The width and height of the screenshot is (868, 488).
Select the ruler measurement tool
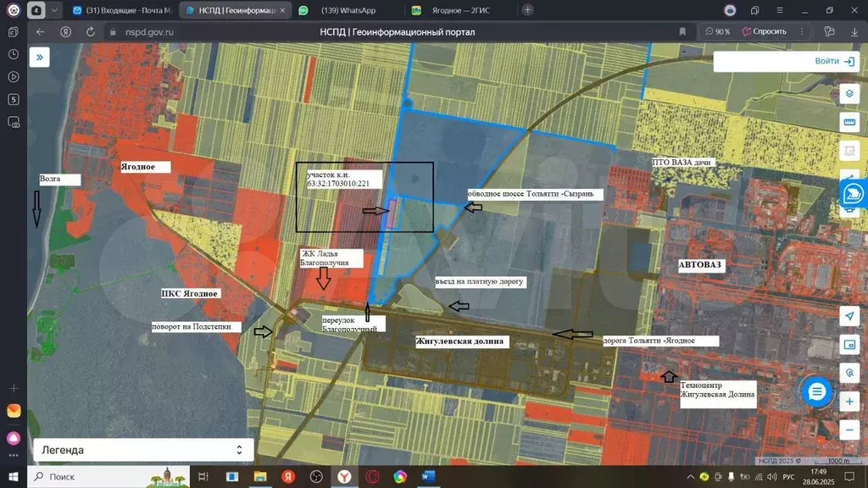tap(849, 122)
